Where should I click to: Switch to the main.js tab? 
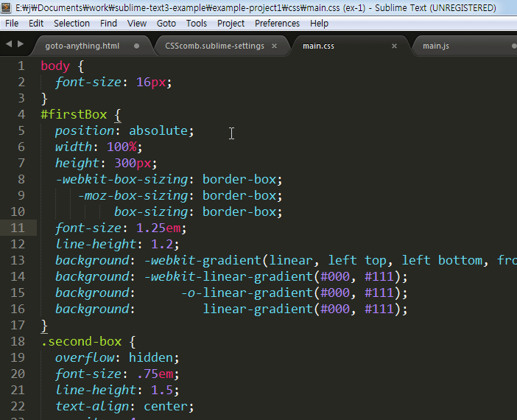pos(436,46)
